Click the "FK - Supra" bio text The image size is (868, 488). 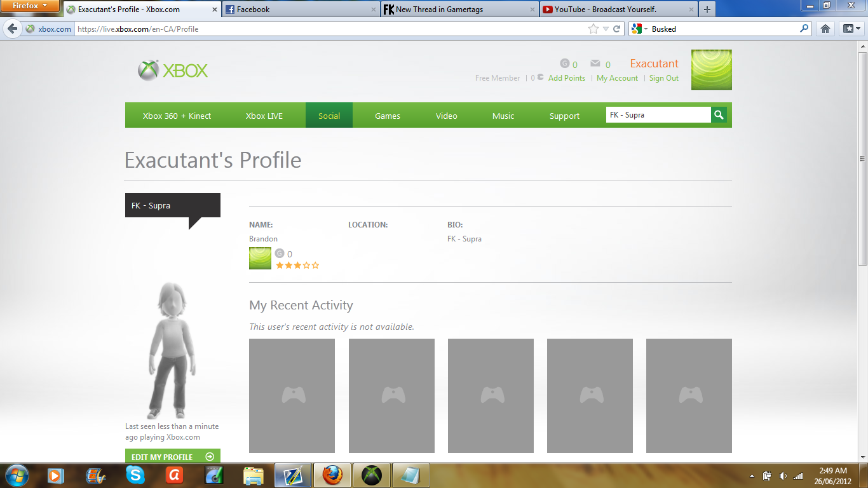(465, 239)
